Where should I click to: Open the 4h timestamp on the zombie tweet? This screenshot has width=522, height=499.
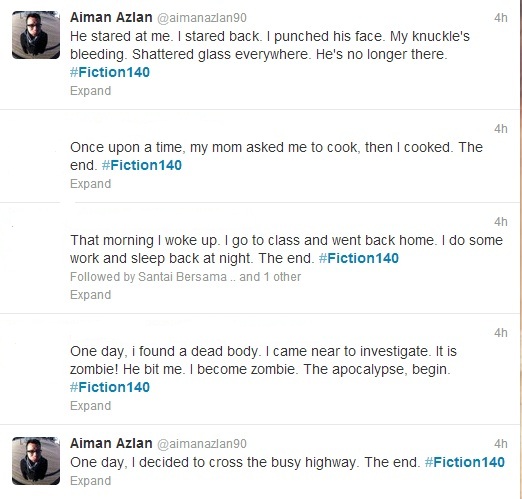[501, 333]
